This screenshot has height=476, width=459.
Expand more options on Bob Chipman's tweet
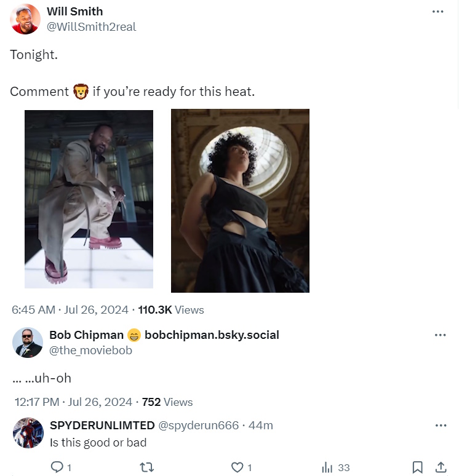(x=441, y=335)
